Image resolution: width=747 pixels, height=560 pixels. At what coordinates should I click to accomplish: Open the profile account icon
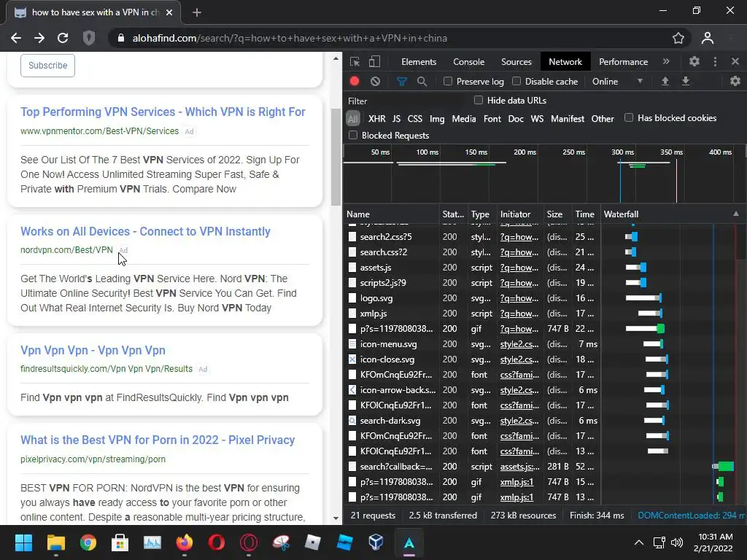click(x=708, y=38)
